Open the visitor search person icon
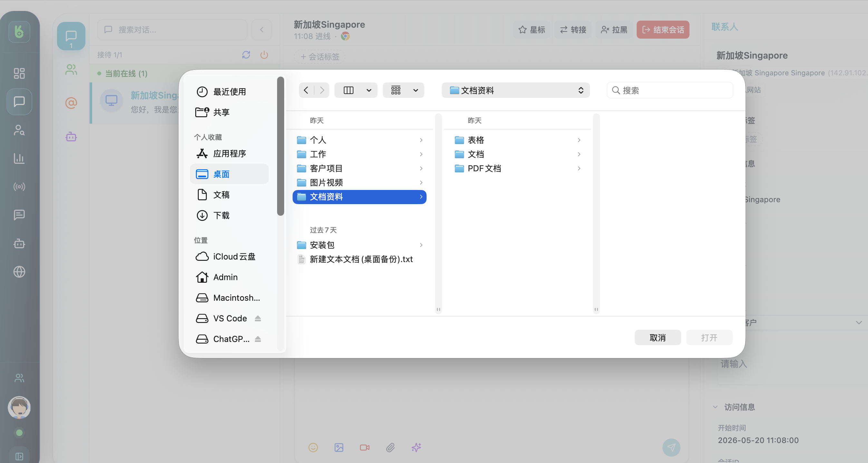This screenshot has height=463, width=868. tap(19, 130)
